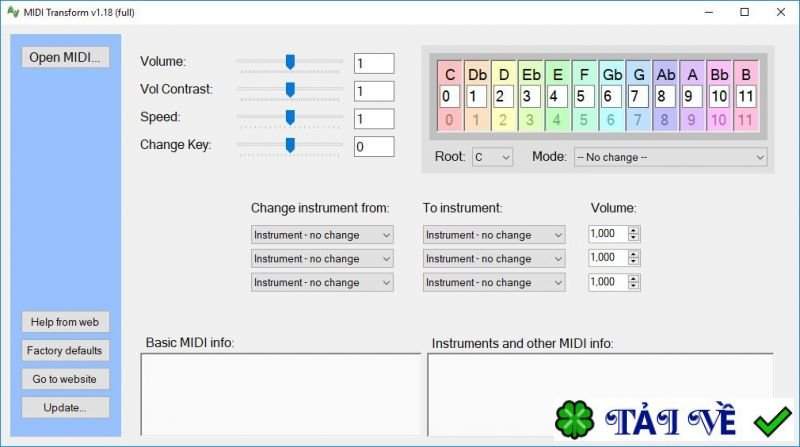Click the Ab note mapping field
Screen dimensions: 800x447
(665, 96)
